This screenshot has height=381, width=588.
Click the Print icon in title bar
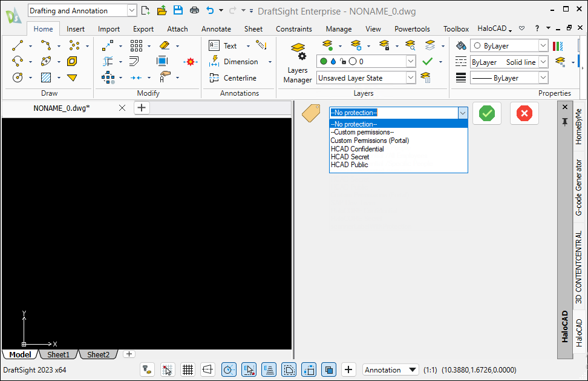point(194,10)
